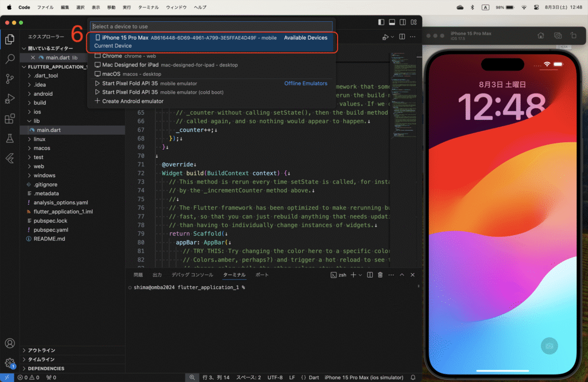
Task: Click the Home icon in the Simulator window
Action: 541,36
